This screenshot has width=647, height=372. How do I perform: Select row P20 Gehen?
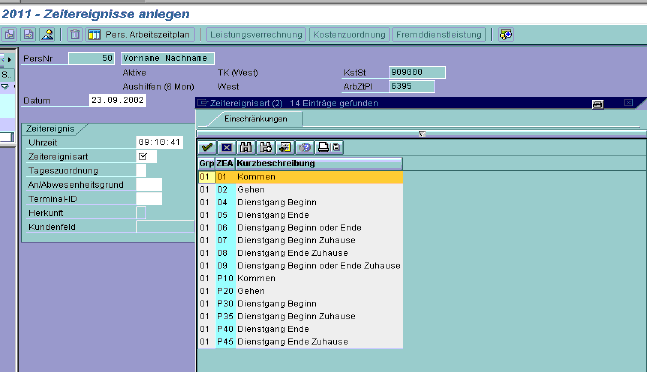[x=300, y=291]
